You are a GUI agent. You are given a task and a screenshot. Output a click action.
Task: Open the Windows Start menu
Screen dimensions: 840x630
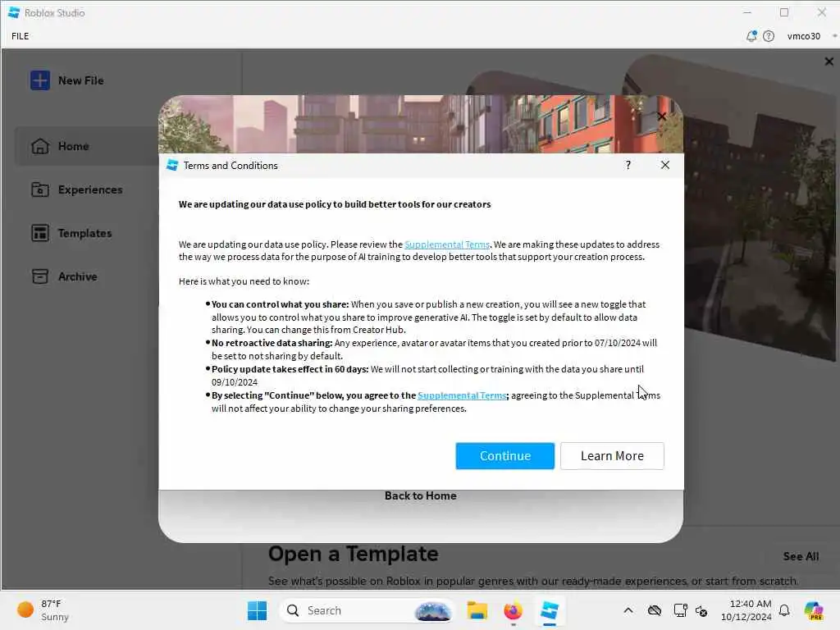pos(257,610)
